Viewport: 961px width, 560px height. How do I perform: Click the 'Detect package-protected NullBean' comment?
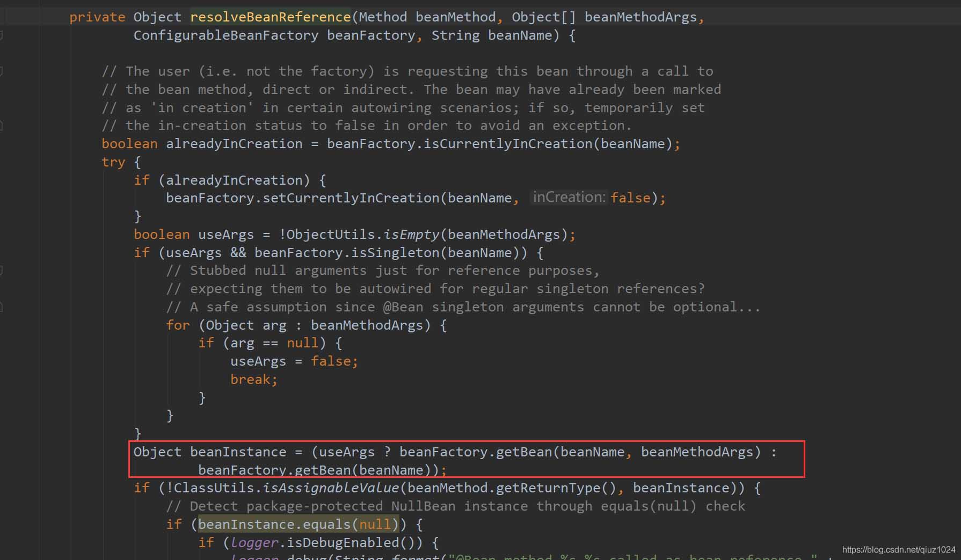[455, 506]
